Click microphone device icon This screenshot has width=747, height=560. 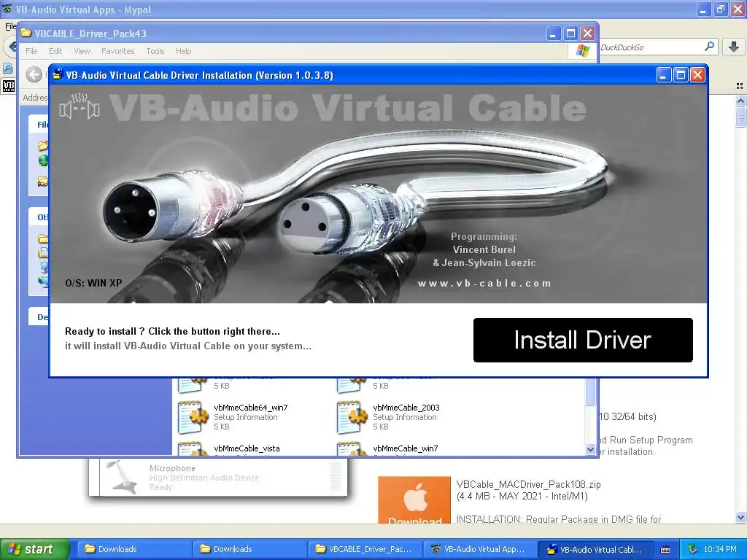122,476
